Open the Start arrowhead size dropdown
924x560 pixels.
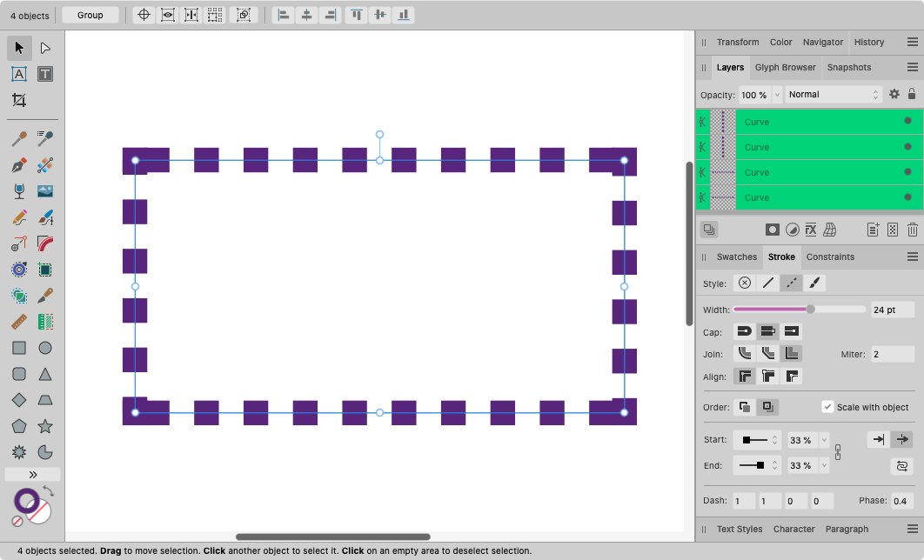click(x=824, y=440)
